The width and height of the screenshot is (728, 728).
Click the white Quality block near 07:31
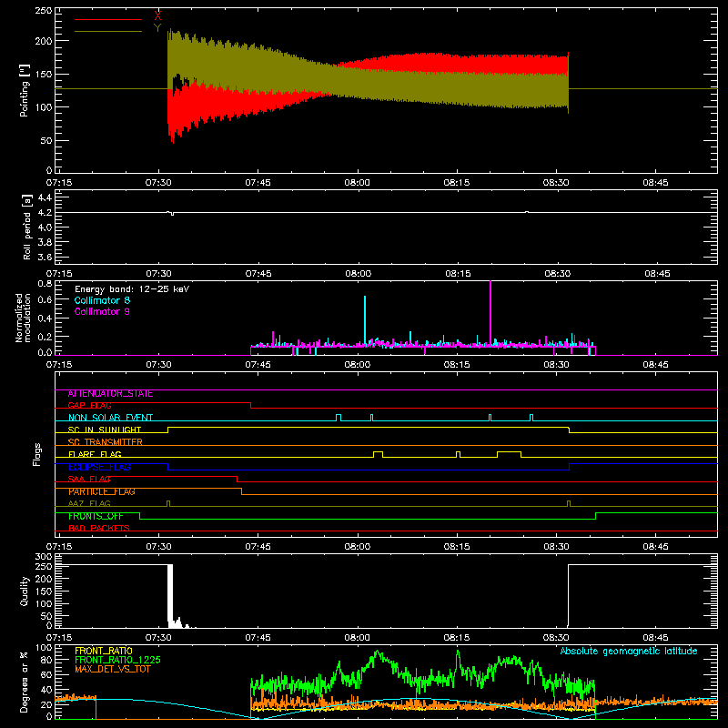point(170,596)
